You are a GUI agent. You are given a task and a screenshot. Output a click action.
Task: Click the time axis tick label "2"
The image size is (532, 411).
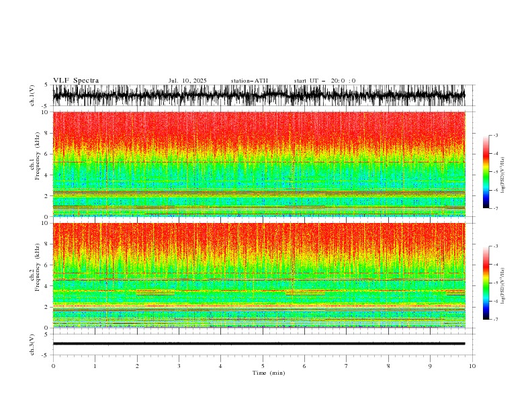pyautogui.click(x=137, y=366)
